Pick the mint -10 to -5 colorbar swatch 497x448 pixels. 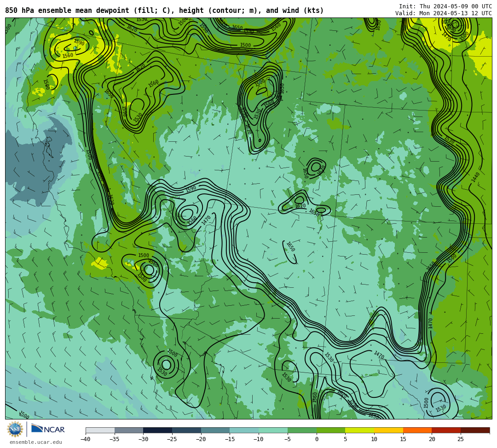273,430
